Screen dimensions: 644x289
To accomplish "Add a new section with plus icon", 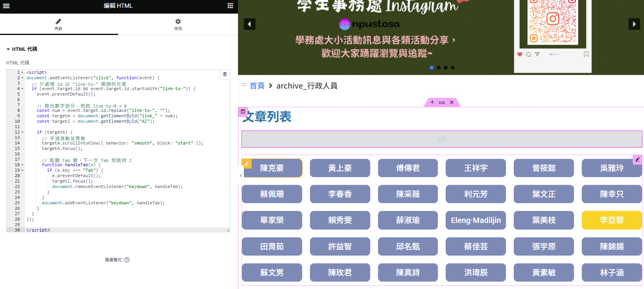I will (432, 102).
